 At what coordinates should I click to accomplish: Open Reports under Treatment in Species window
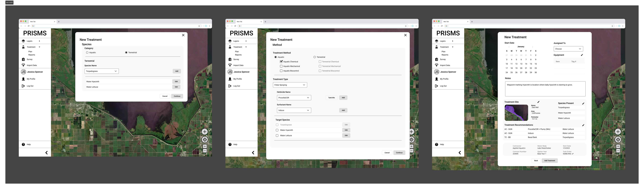(32, 55)
